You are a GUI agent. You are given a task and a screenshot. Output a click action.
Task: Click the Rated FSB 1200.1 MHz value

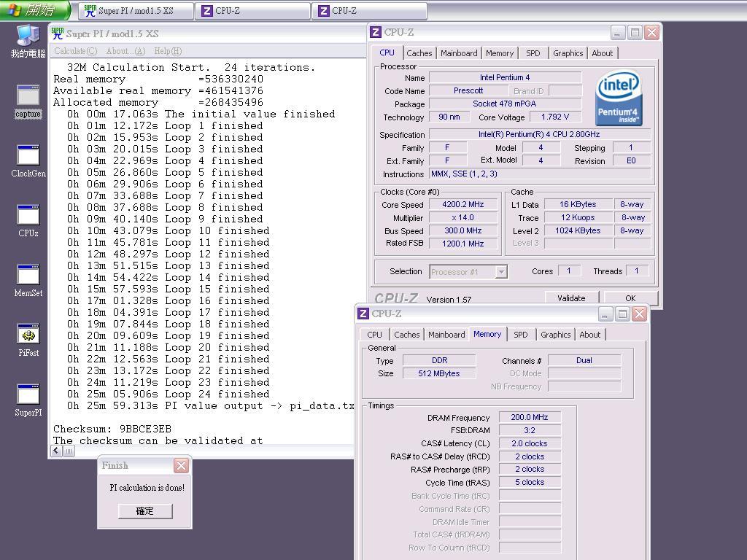(463, 244)
